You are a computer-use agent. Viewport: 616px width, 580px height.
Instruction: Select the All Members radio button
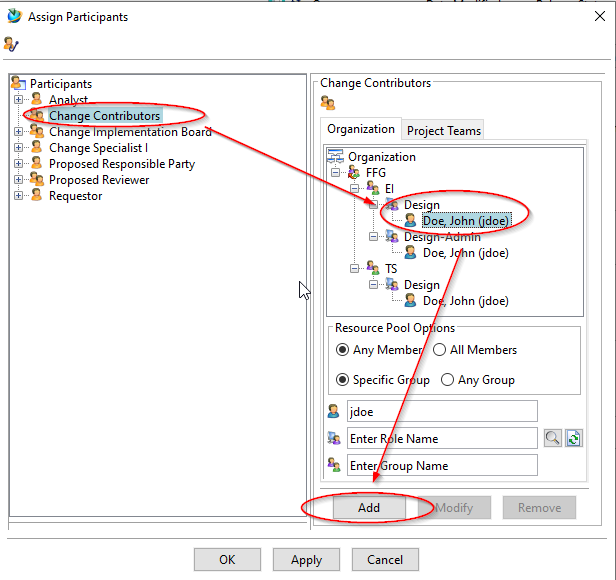coord(440,350)
